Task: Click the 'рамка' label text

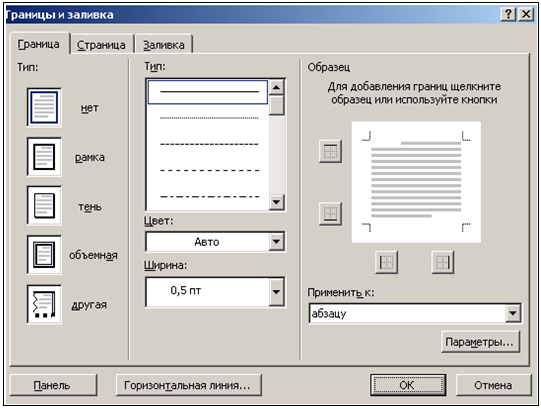Action: pyautogui.click(x=90, y=158)
